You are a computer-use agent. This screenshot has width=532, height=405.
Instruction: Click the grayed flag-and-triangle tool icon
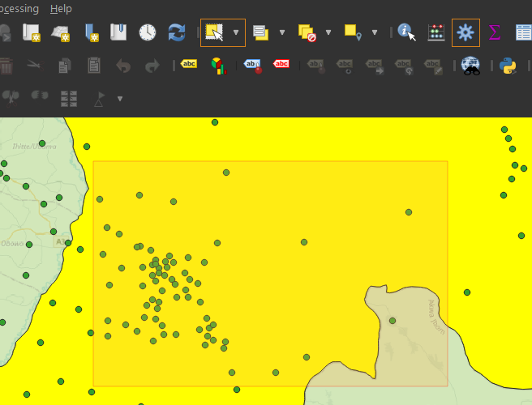(100, 99)
